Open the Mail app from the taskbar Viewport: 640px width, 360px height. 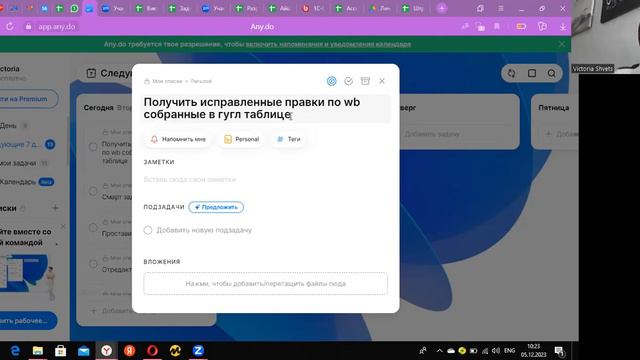click(x=84, y=351)
